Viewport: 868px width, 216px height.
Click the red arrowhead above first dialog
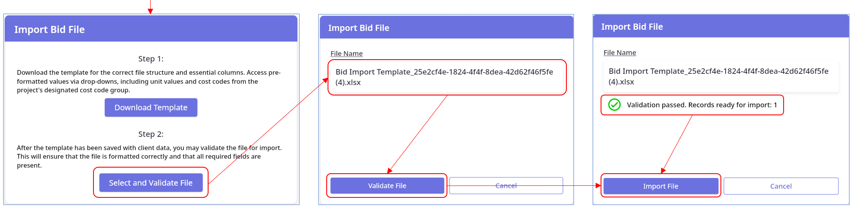150,11
